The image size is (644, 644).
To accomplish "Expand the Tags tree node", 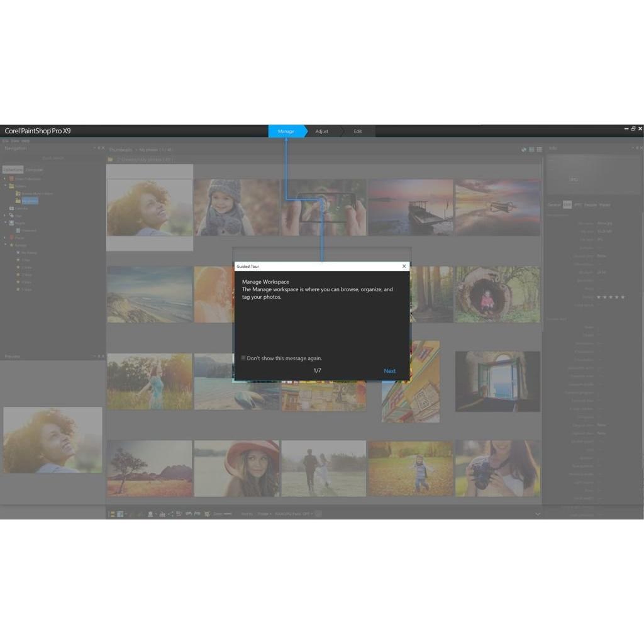I will pos(5,215).
